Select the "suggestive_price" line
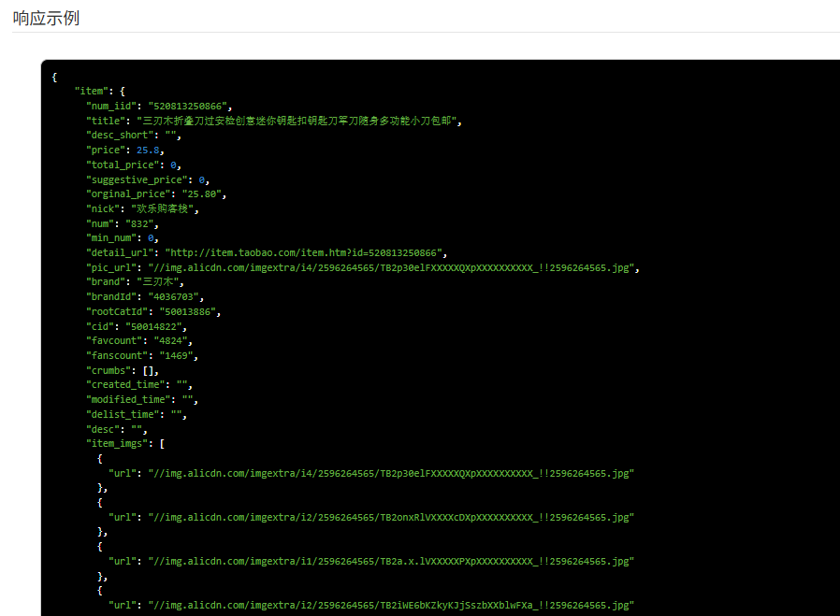The image size is (840, 616). point(147,179)
